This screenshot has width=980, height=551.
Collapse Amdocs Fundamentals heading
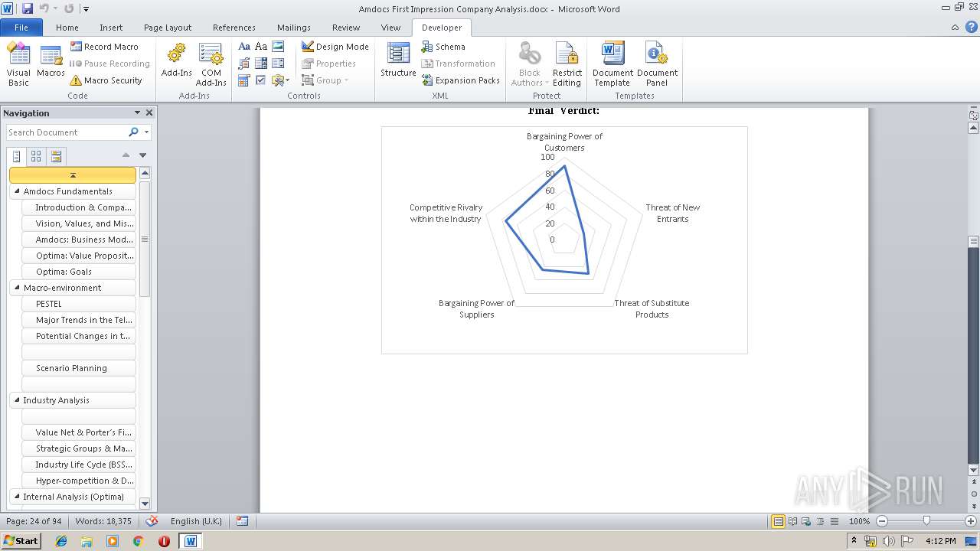(x=17, y=191)
